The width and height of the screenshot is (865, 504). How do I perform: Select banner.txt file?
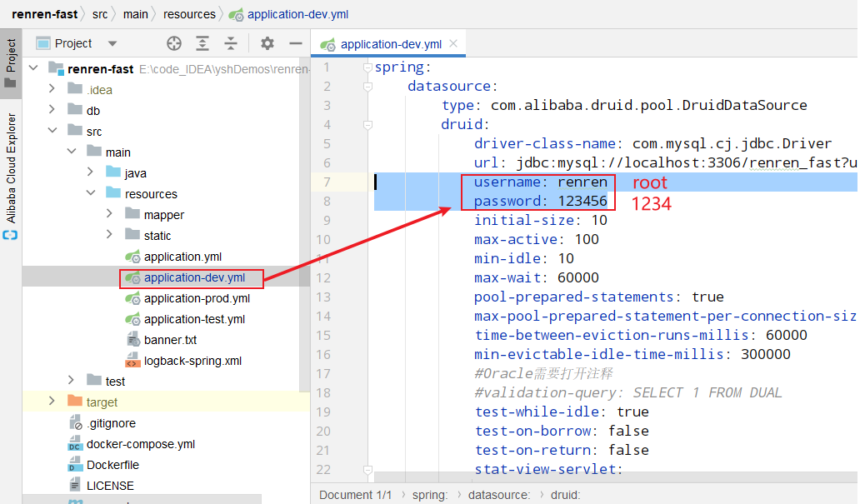(x=170, y=340)
